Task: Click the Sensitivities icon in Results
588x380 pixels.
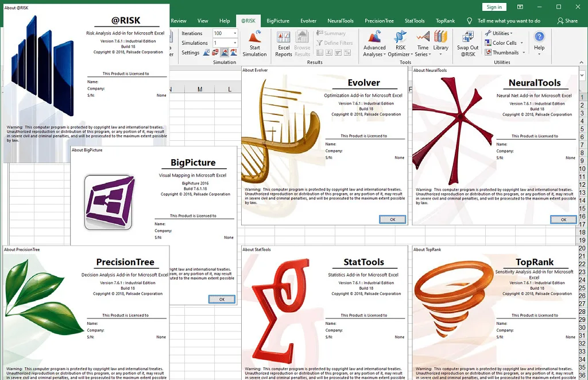Action: point(338,52)
